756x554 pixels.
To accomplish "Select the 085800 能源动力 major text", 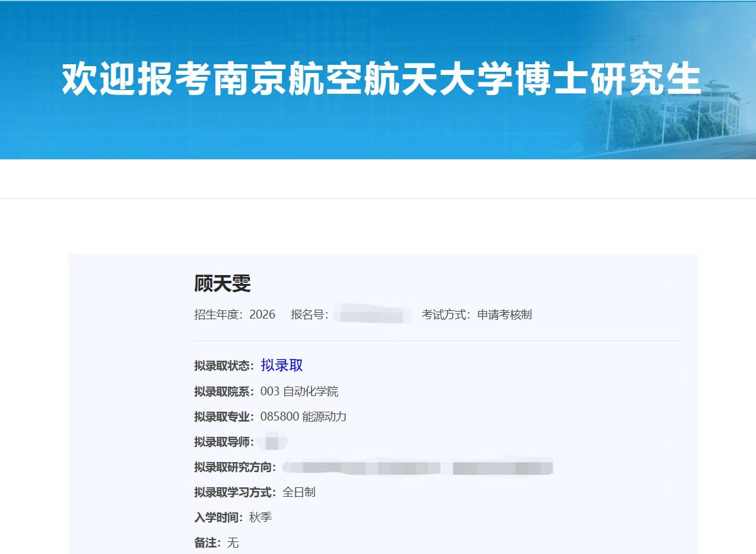I will (x=303, y=417).
